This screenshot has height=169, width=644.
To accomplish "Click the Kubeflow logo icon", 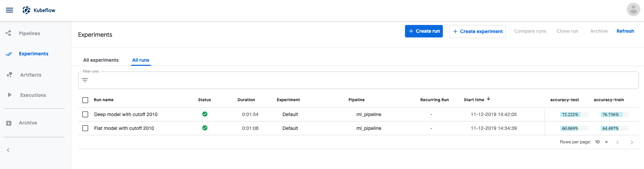I will pyautogui.click(x=26, y=10).
